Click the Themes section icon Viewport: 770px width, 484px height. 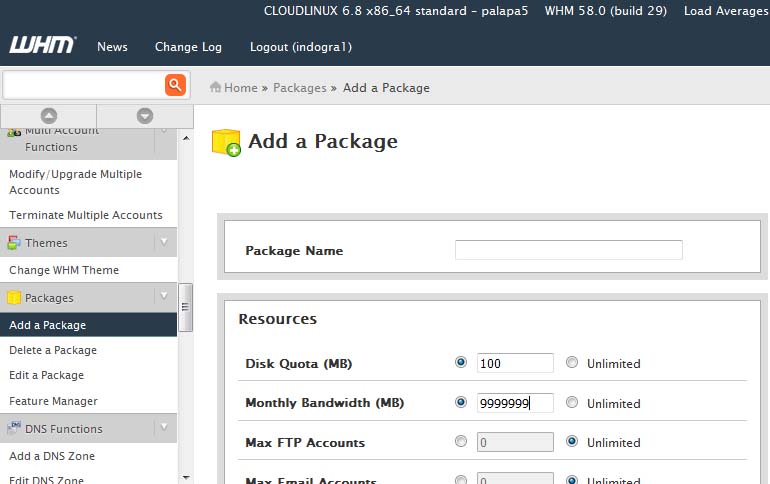(14, 243)
